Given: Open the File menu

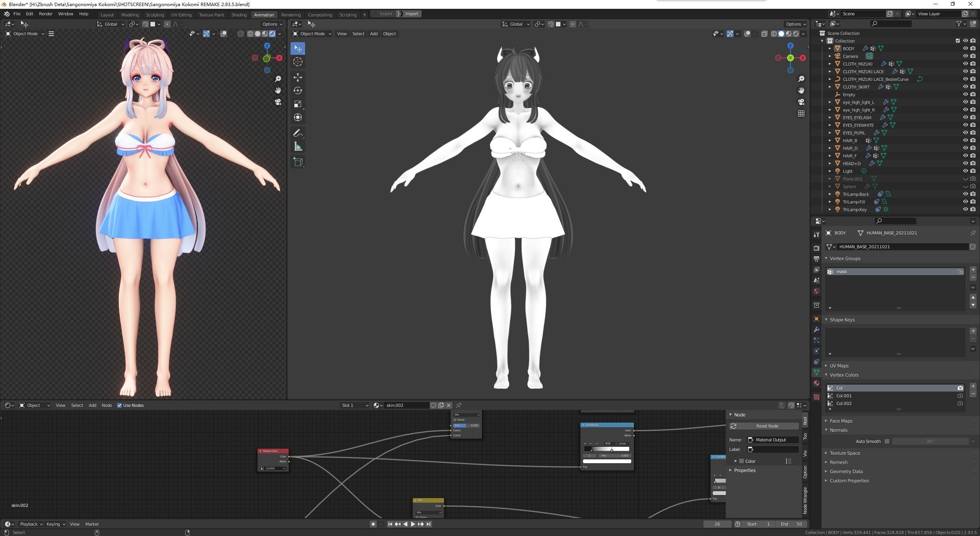Looking at the screenshot, I should coord(17,14).
